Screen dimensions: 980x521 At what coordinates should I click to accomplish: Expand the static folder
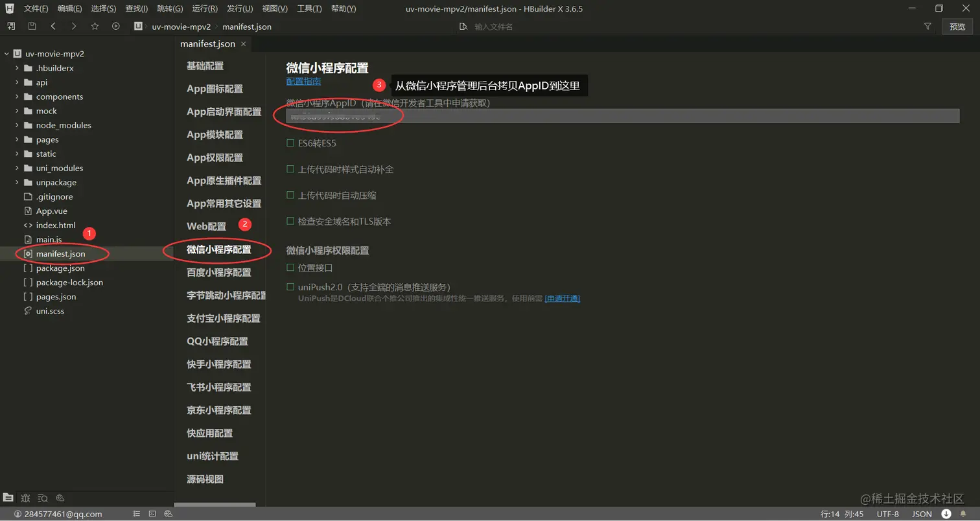(17, 154)
